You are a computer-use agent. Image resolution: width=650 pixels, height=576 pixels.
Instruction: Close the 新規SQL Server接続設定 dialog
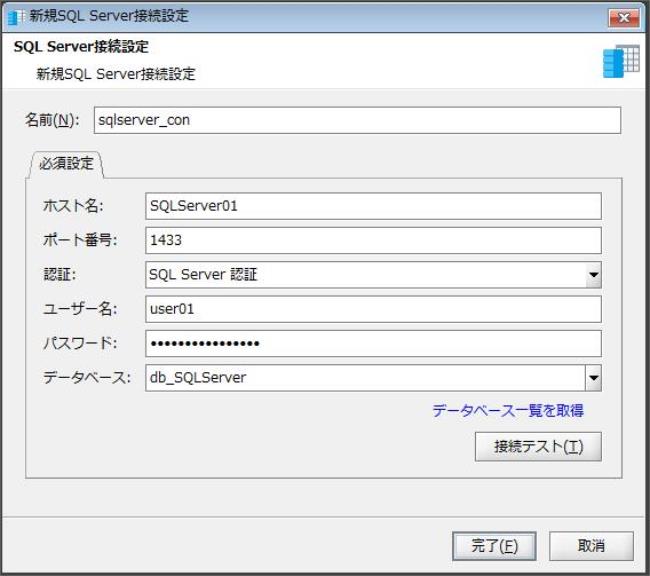(623, 17)
